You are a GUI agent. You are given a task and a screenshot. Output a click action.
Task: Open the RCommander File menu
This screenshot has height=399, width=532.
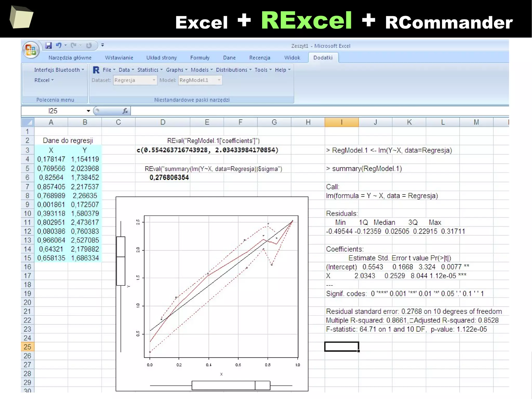109,70
